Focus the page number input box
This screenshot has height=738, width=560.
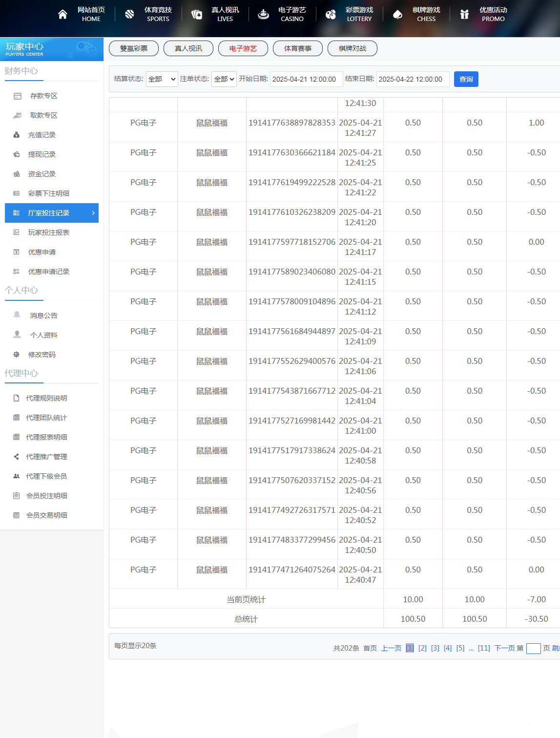tap(533, 649)
